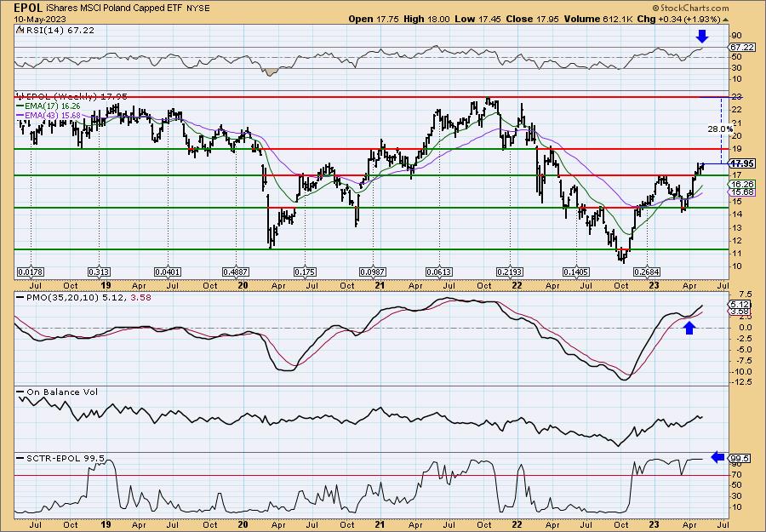The image size is (766, 532).
Task: Click the 23 label on price axis
Action: (x=737, y=97)
